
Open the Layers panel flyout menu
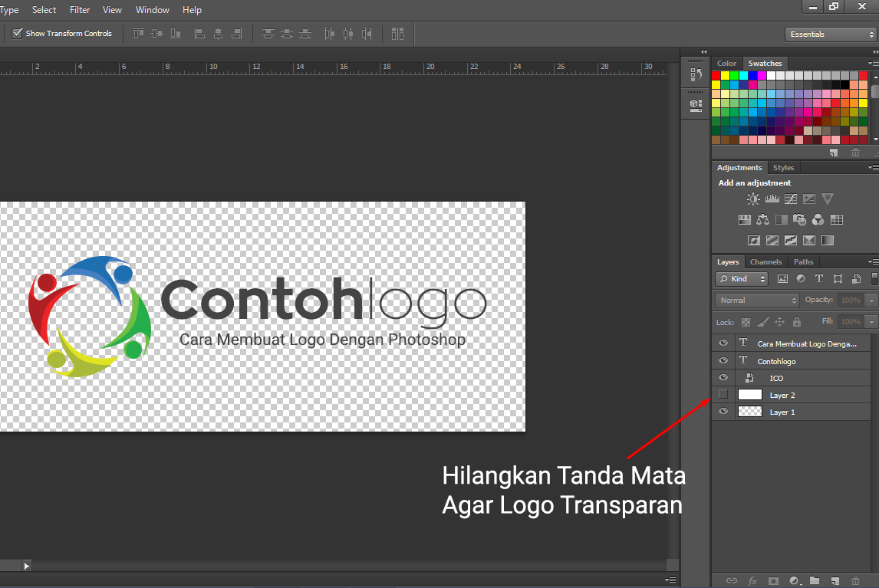pos(873,261)
